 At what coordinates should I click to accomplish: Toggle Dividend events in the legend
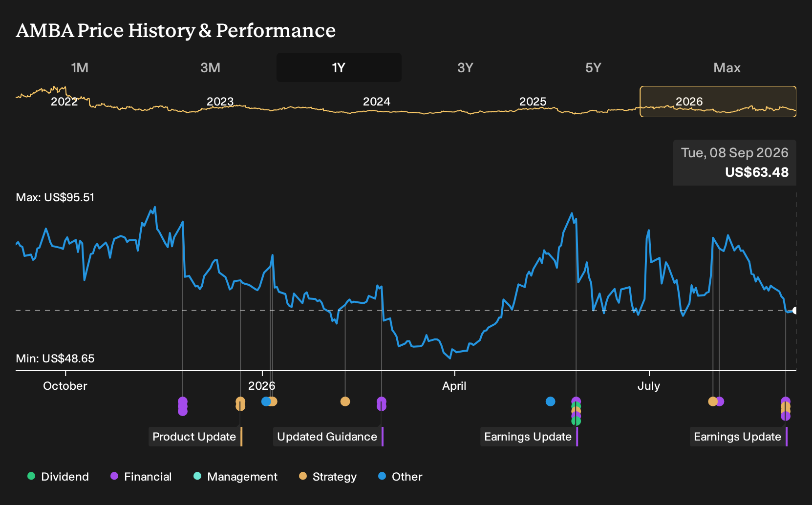click(x=58, y=477)
